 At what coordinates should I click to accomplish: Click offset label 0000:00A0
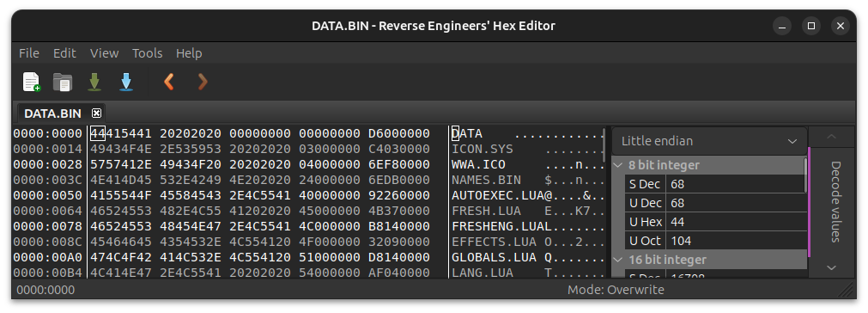47,258
